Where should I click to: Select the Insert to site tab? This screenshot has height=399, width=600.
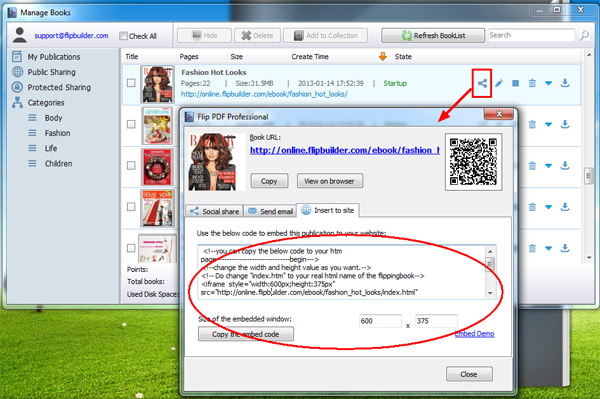pos(328,210)
